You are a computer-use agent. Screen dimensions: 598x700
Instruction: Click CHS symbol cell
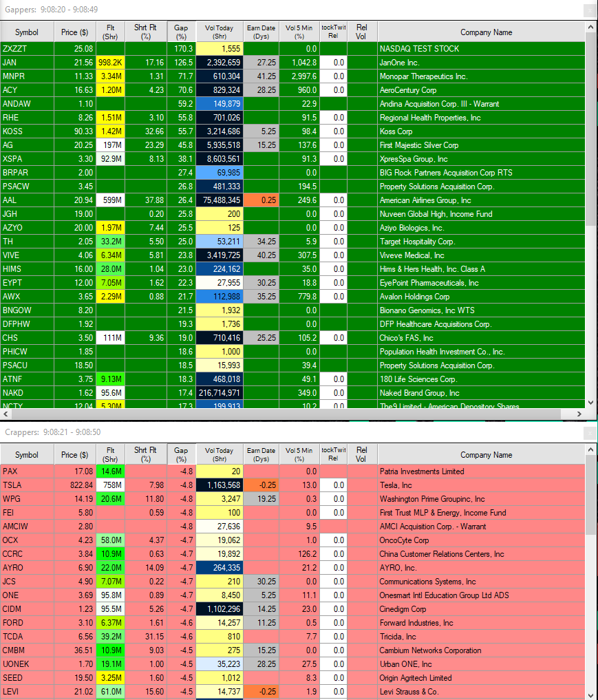pos(28,338)
